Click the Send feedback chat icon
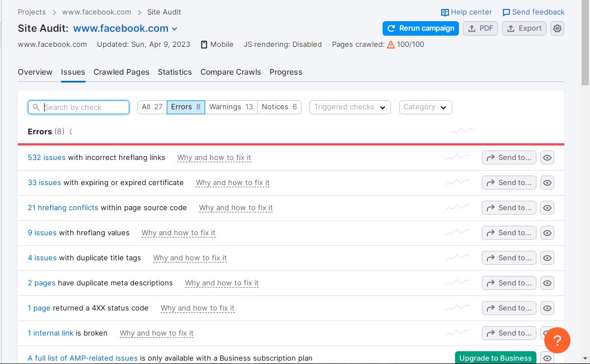 coord(506,12)
